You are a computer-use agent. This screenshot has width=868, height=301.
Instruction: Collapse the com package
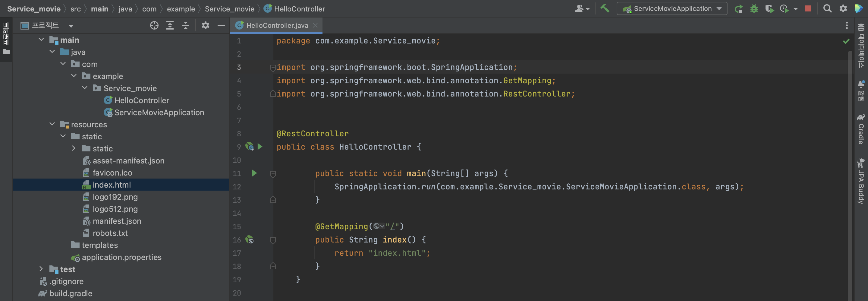click(x=63, y=64)
